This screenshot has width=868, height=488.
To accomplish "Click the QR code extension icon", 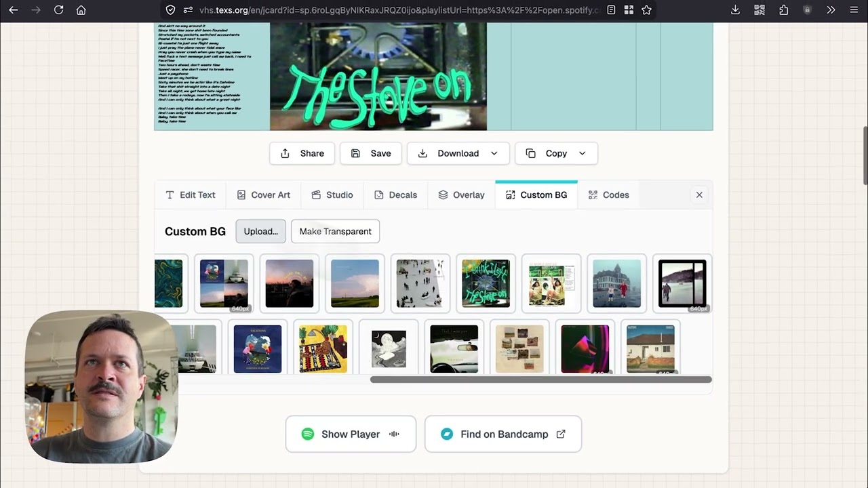I will tap(759, 10).
